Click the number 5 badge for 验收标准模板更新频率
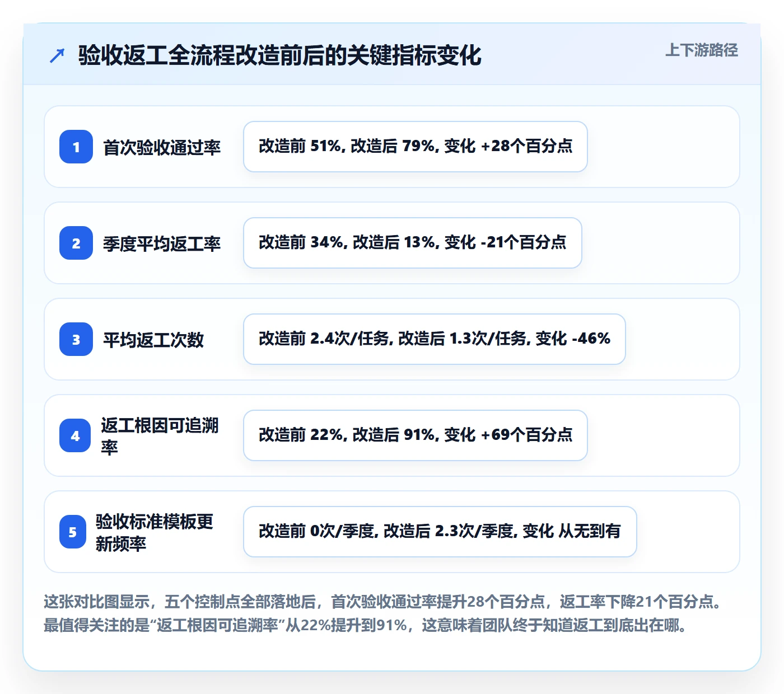The height and width of the screenshot is (694, 784). 73,532
